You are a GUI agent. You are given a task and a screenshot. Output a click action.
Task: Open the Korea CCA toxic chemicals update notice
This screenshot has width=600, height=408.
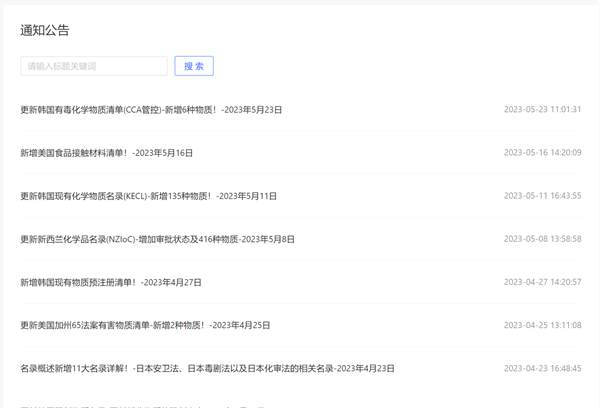pos(151,110)
